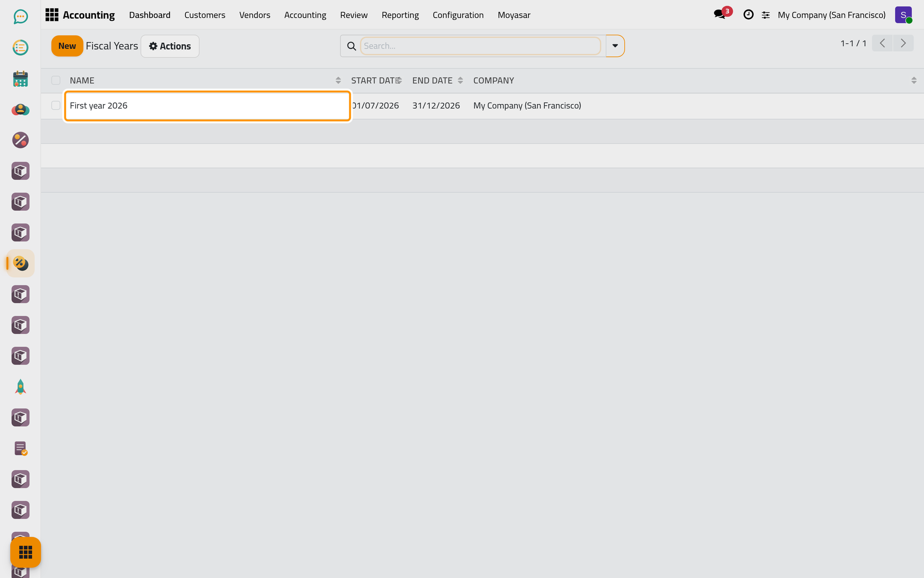The width and height of the screenshot is (924, 578).
Task: Create a New fiscal year
Action: [x=67, y=46]
